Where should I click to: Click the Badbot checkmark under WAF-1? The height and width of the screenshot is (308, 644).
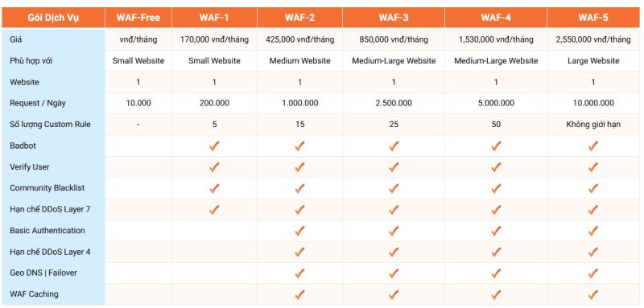214,146
